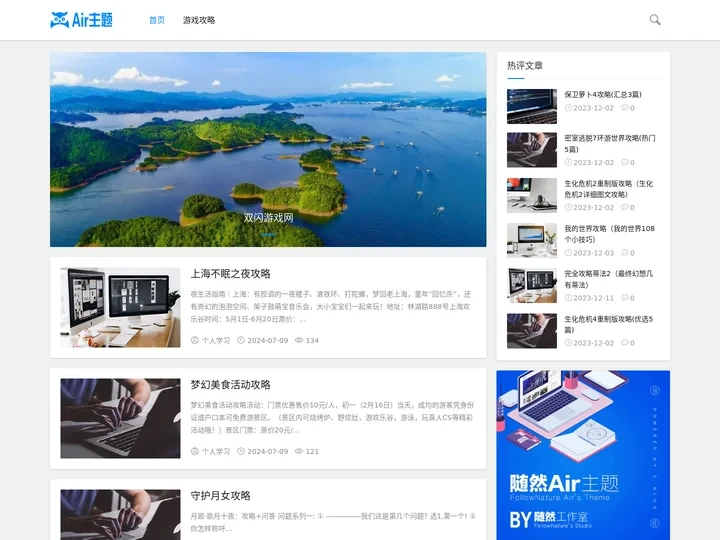Click comment icon under 我的世界攻略
The height and width of the screenshot is (540, 720).
click(625, 252)
